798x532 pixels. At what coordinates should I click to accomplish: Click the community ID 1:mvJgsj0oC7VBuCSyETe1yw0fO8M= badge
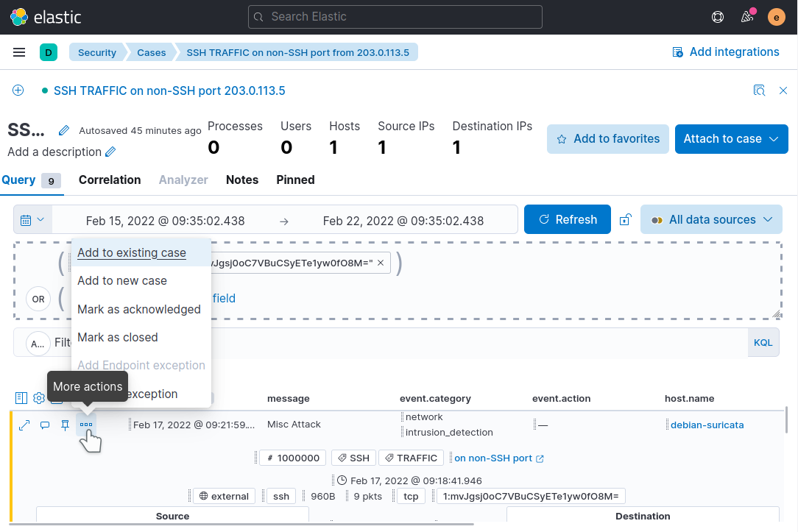click(x=531, y=496)
